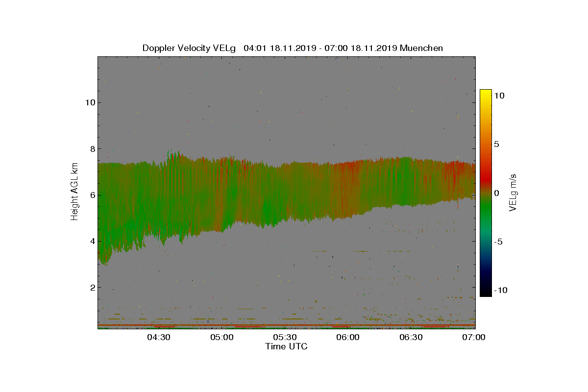
Task: Click the colorbar value -5 label
Action: click(x=498, y=242)
